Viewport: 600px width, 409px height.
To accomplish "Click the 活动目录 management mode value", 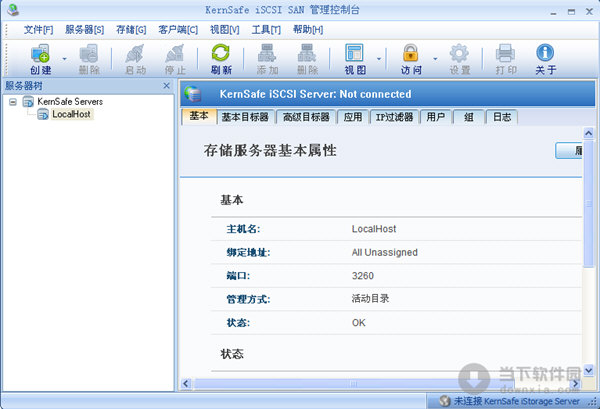I will 370,299.
